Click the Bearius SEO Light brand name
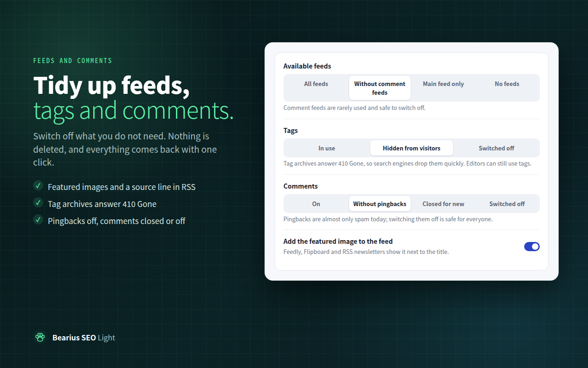The width and height of the screenshot is (588, 368). point(84,338)
